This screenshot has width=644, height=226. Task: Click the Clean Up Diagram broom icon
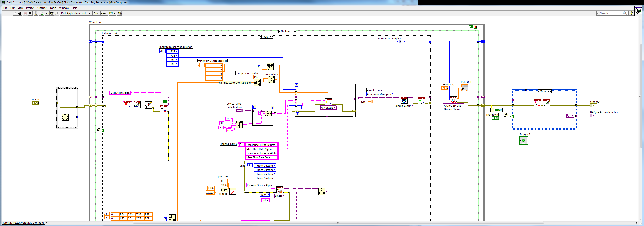(x=120, y=13)
